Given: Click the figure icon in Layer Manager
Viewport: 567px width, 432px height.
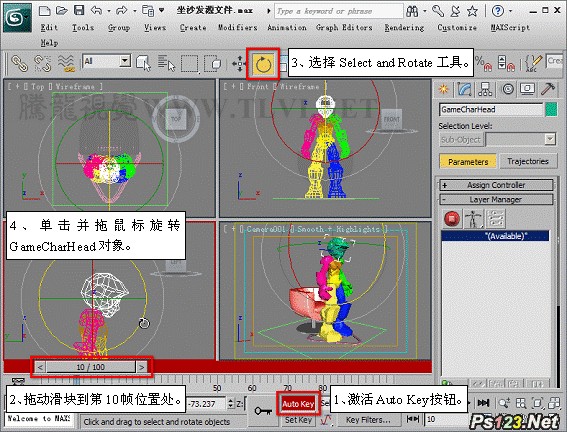Looking at the screenshot, I should (x=473, y=219).
